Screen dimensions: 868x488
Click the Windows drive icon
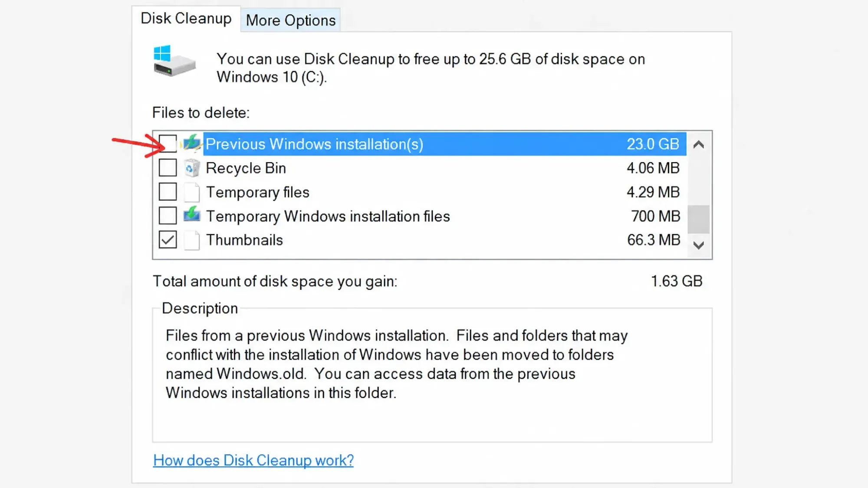point(174,61)
